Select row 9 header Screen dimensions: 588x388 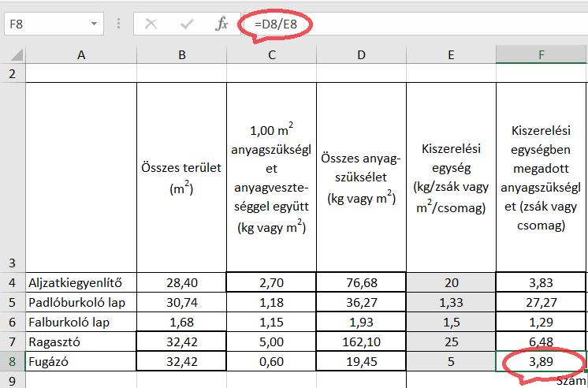coord(13,380)
